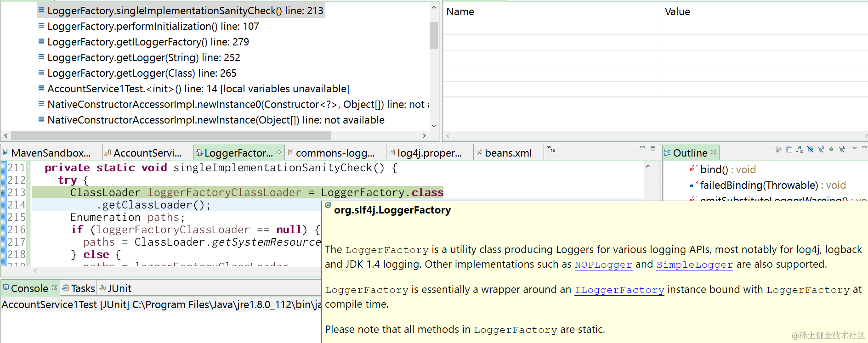The height and width of the screenshot is (343, 868).
Task: Close the Console view
Action: point(54,287)
